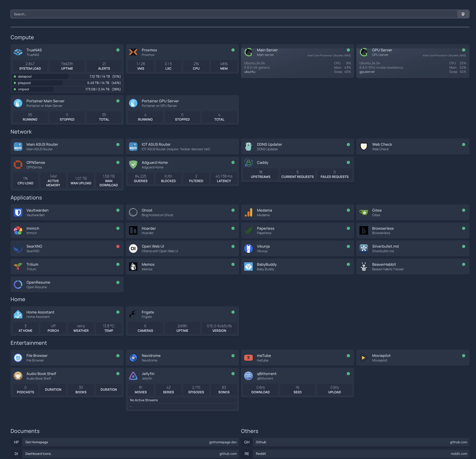The width and height of the screenshot is (476, 459).
Task: Open the Memos icon
Action: pos(133,267)
